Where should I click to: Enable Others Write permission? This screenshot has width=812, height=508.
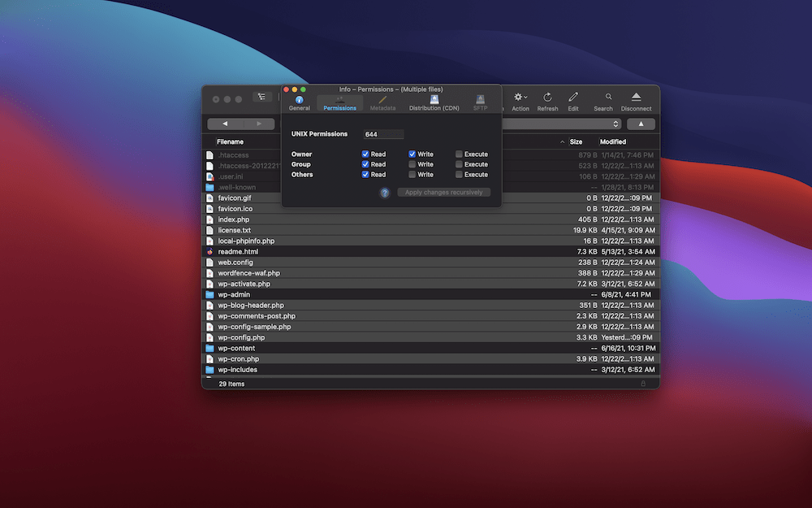pos(412,175)
